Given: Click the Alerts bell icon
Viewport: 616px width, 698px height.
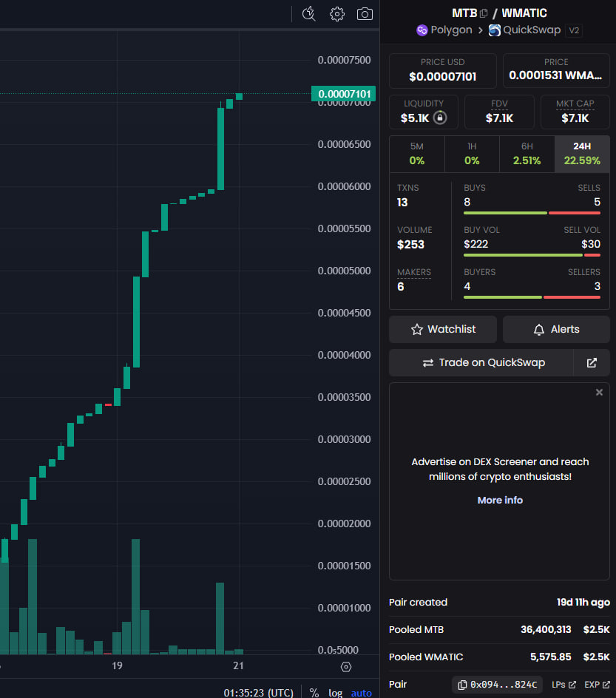Looking at the screenshot, I should pyautogui.click(x=539, y=330).
